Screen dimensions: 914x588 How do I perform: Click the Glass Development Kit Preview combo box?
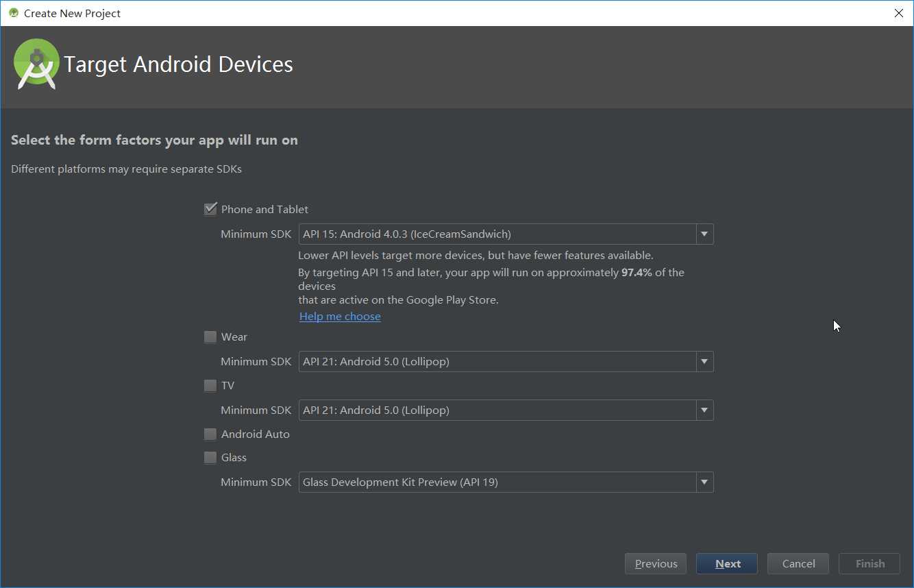(x=506, y=482)
